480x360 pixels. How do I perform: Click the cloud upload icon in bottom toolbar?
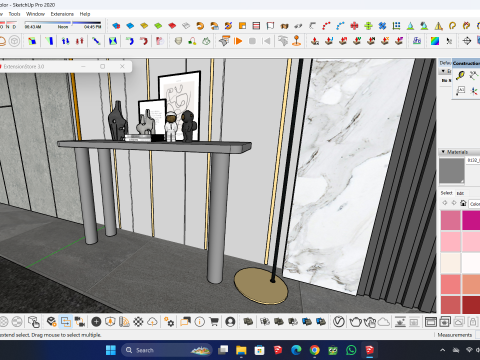point(152,322)
